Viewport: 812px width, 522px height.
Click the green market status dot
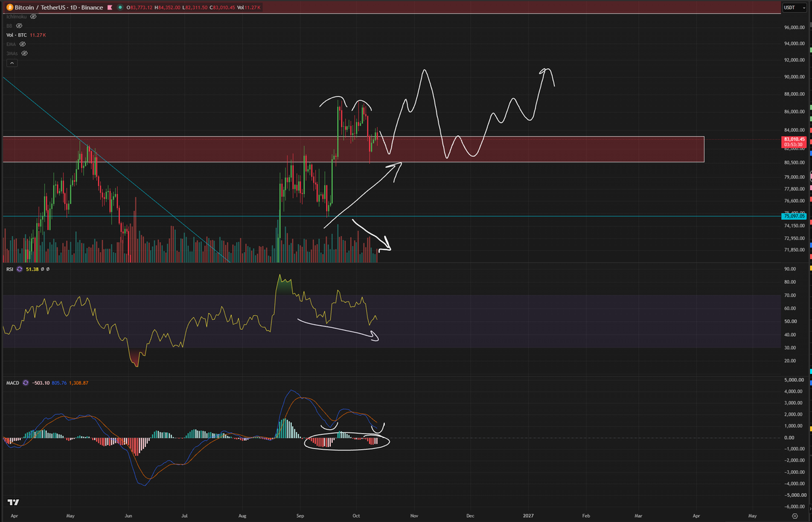(120, 7)
